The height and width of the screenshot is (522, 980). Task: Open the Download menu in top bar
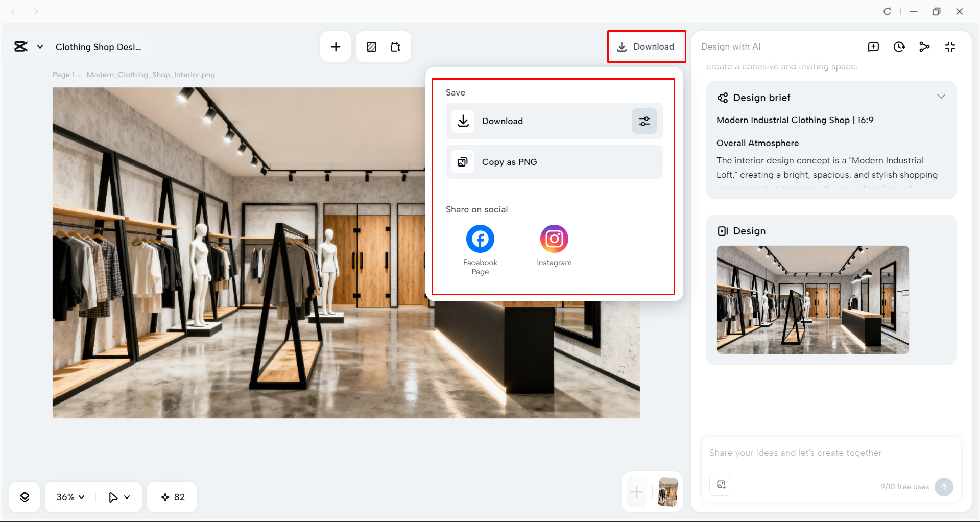point(646,46)
